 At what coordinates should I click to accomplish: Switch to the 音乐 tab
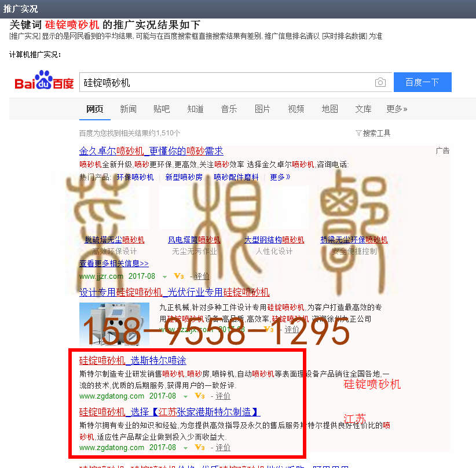pos(229,109)
